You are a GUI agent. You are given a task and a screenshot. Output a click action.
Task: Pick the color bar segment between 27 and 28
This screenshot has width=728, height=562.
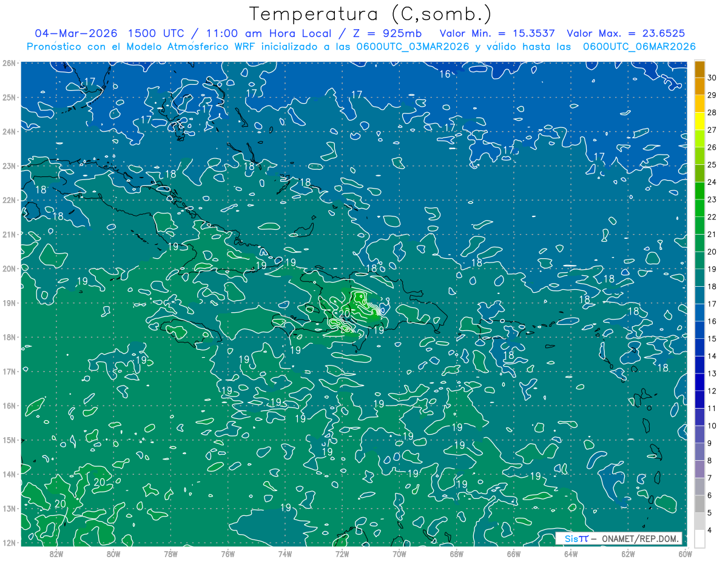pyautogui.click(x=699, y=121)
